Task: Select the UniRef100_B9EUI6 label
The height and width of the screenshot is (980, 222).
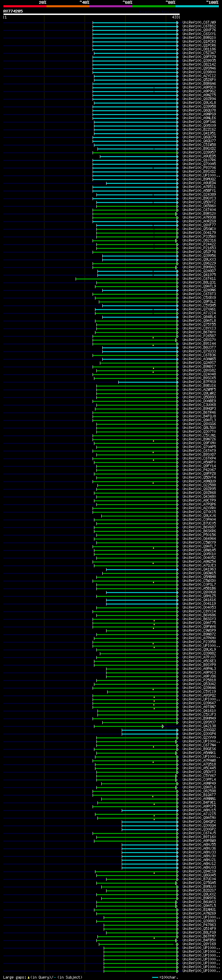Action: click(199, 386)
